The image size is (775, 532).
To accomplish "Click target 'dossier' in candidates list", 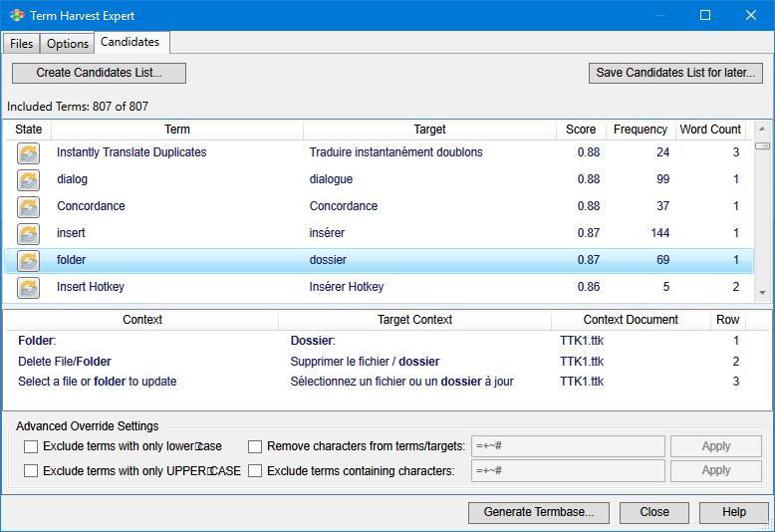I will tap(328, 260).
